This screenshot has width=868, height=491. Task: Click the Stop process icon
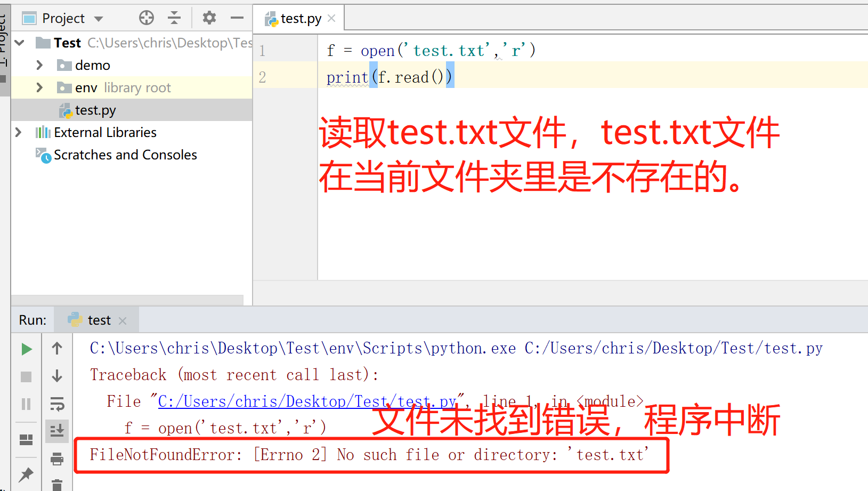[26, 377]
